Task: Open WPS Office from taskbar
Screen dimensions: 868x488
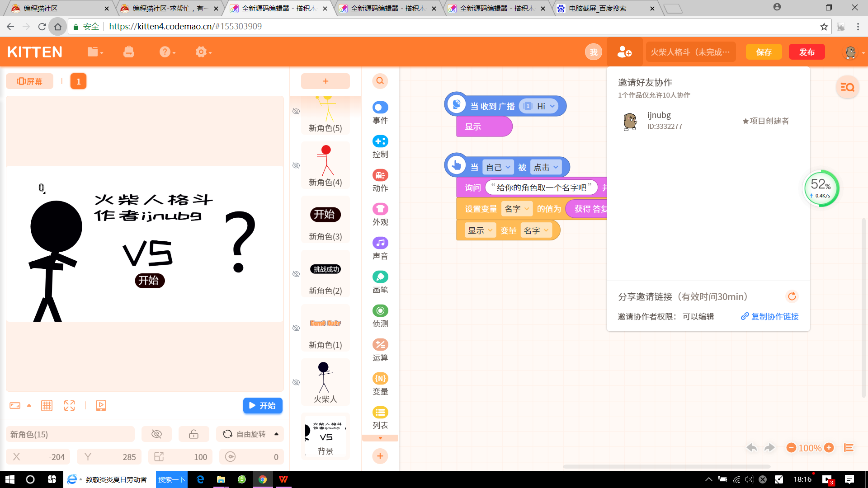Action: 283,479
